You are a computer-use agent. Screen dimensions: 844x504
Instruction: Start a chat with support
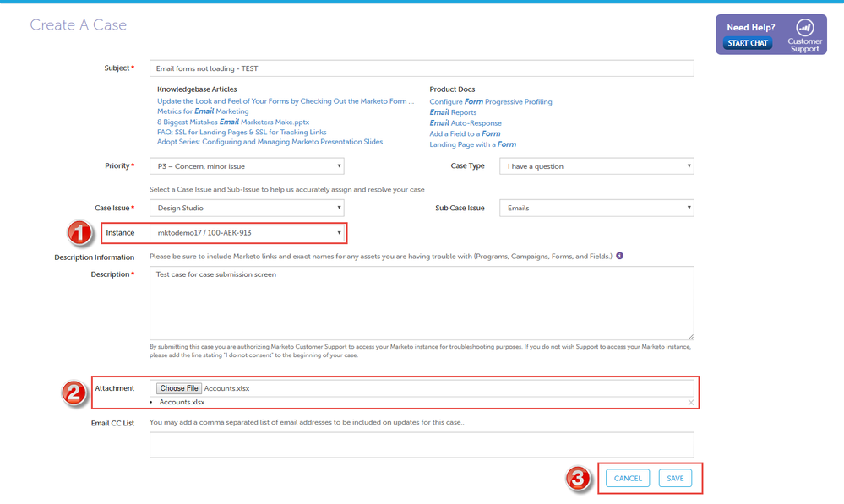(748, 43)
